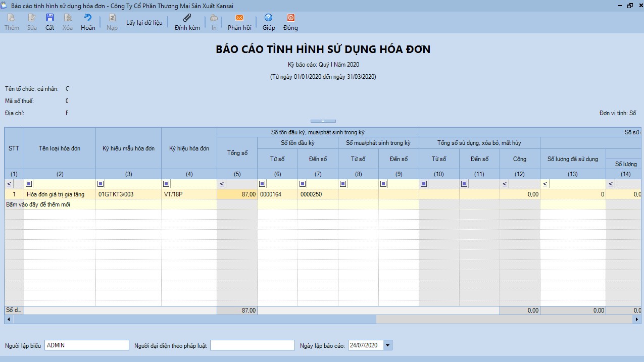
Task: Click the Đính kèm paperclip icon
Action: (187, 18)
